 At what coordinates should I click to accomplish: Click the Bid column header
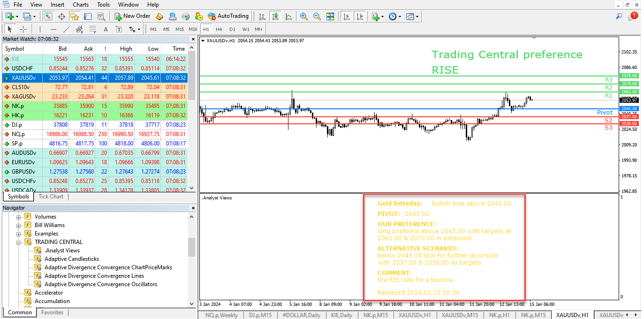pyautogui.click(x=56, y=49)
